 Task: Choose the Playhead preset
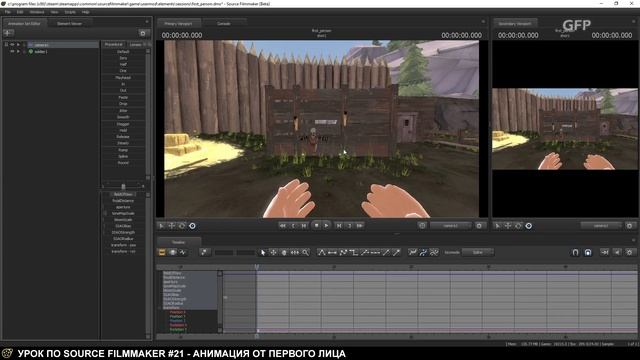pyautogui.click(x=123, y=78)
